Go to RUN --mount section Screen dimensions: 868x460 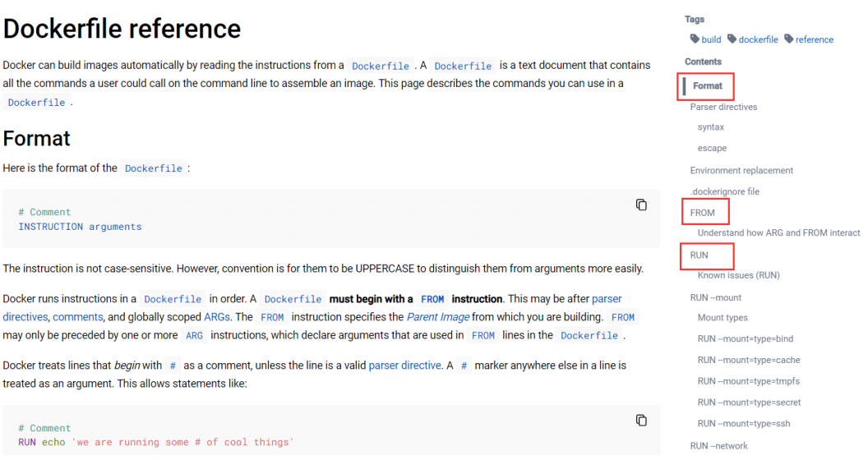[x=715, y=297]
